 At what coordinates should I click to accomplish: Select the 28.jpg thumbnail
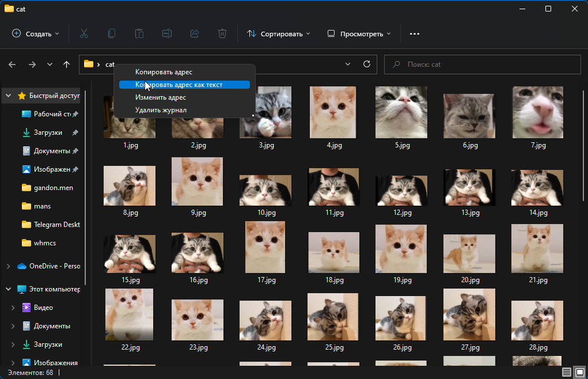[x=537, y=320]
